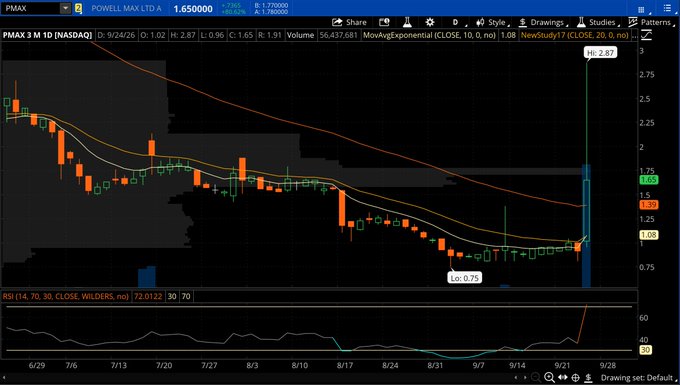Click the Share button

point(349,22)
